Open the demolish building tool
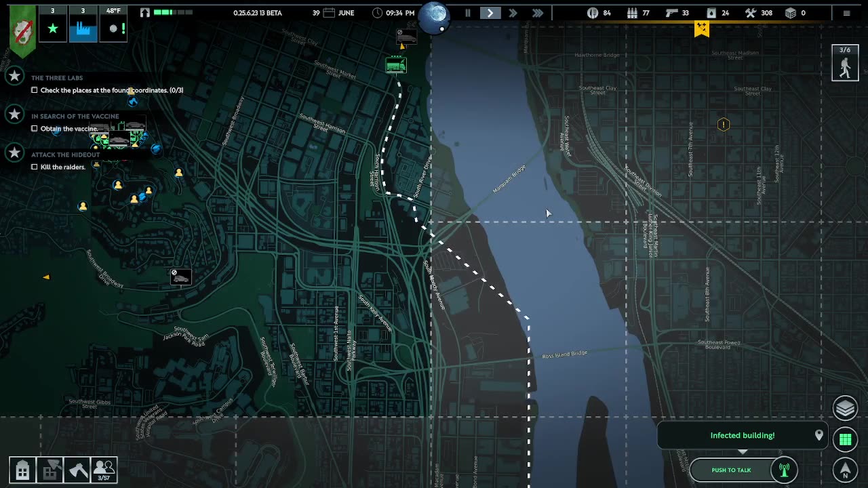This screenshot has height=488, width=868. tap(50, 470)
